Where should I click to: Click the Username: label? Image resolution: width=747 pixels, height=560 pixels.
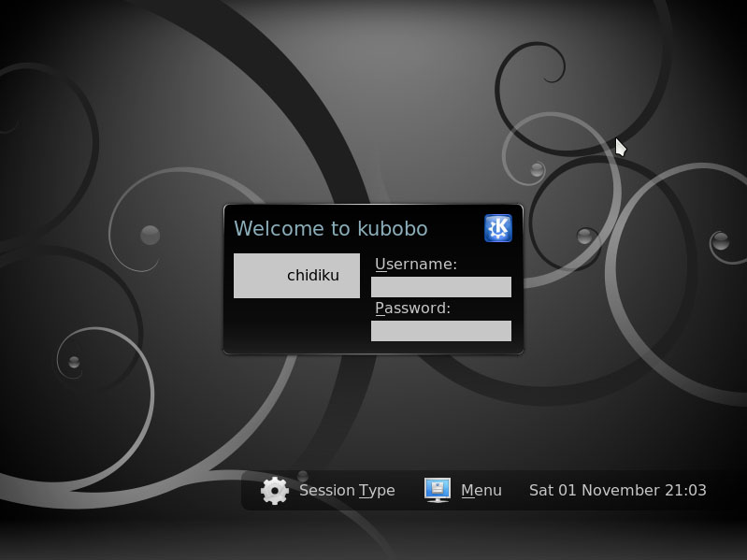point(416,264)
